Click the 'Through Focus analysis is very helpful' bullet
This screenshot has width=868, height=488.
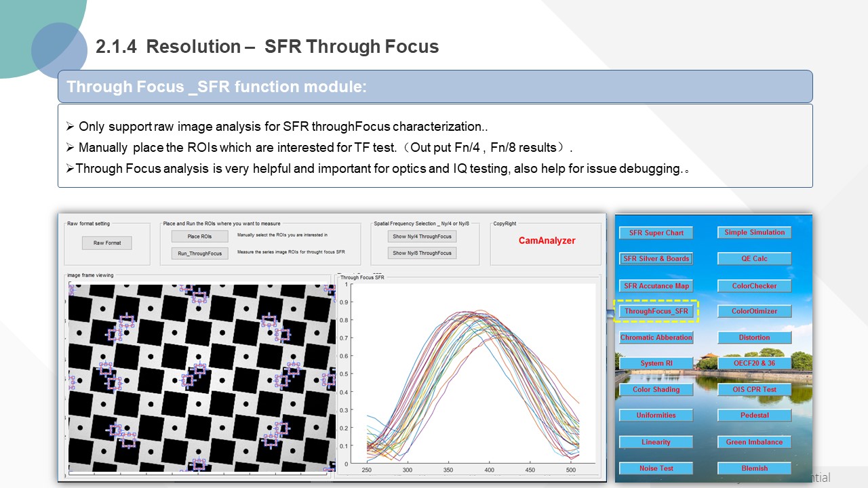[378, 169]
